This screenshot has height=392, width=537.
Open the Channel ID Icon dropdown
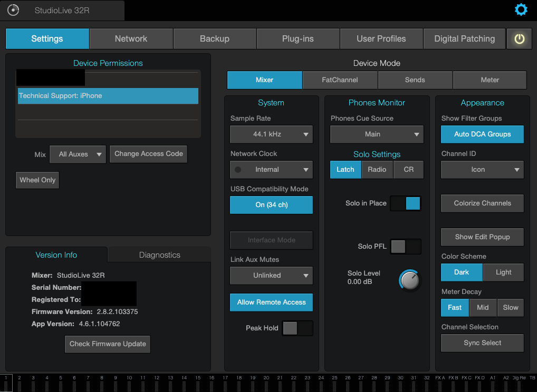click(x=482, y=170)
